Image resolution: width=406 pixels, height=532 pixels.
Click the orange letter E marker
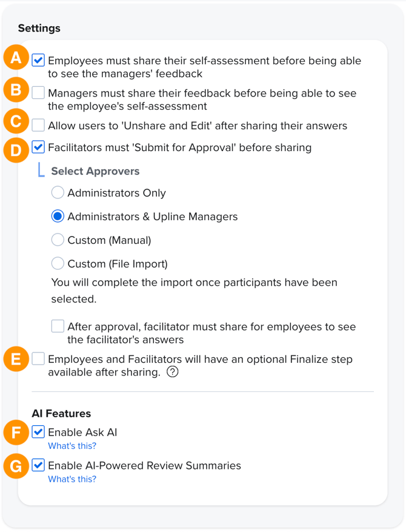point(16,359)
